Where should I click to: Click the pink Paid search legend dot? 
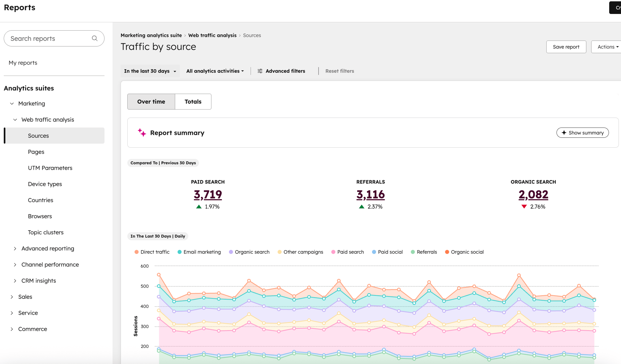[333, 252]
